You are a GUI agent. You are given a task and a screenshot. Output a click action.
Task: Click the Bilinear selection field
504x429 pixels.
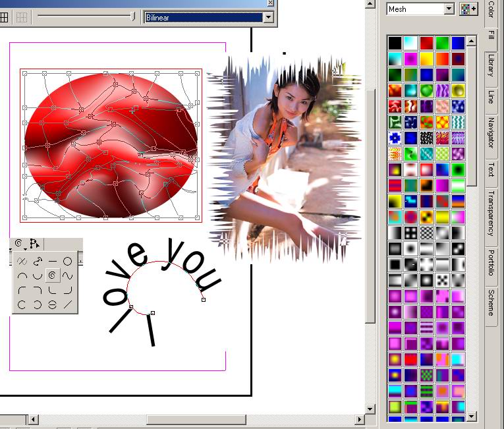[204, 17]
